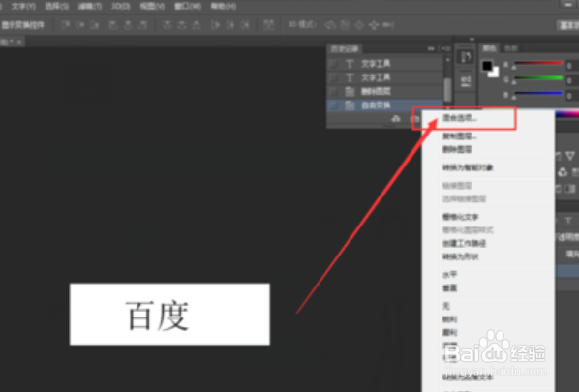Select align horizontal centers icon
The width and height of the screenshot is (579, 392).
pyautogui.click(x=128, y=25)
